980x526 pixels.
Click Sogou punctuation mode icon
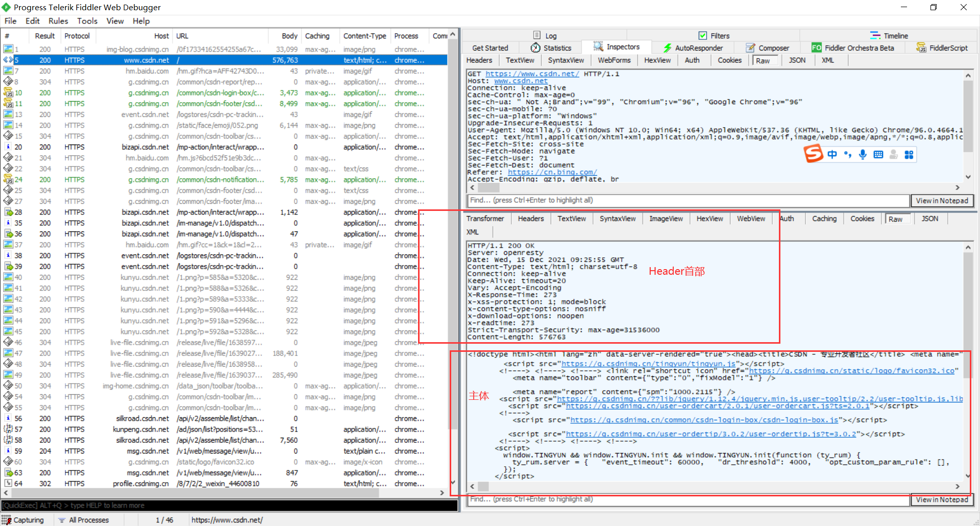pyautogui.click(x=848, y=154)
